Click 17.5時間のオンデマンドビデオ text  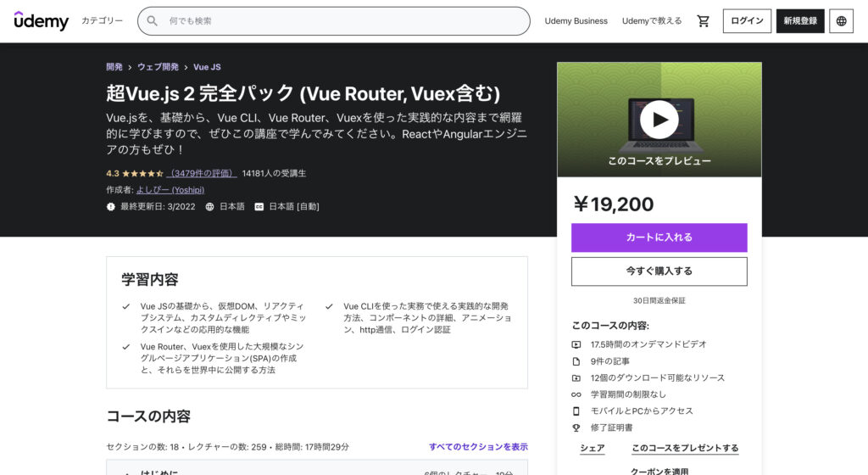[x=648, y=344]
